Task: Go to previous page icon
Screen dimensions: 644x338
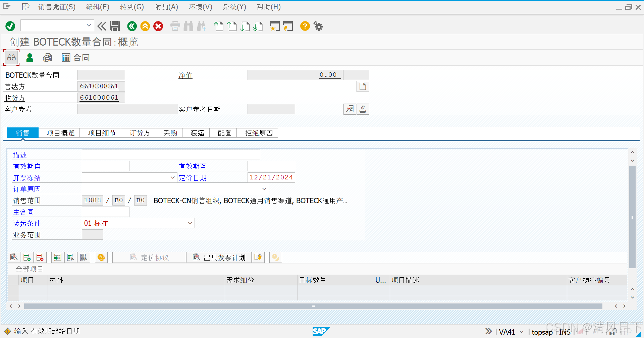Action: 232,26
